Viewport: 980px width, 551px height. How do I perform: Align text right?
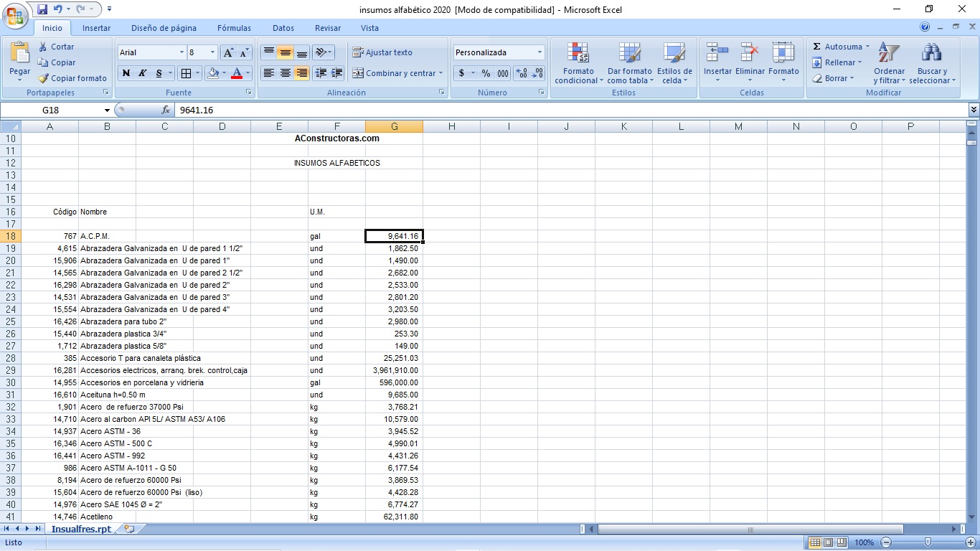point(301,73)
